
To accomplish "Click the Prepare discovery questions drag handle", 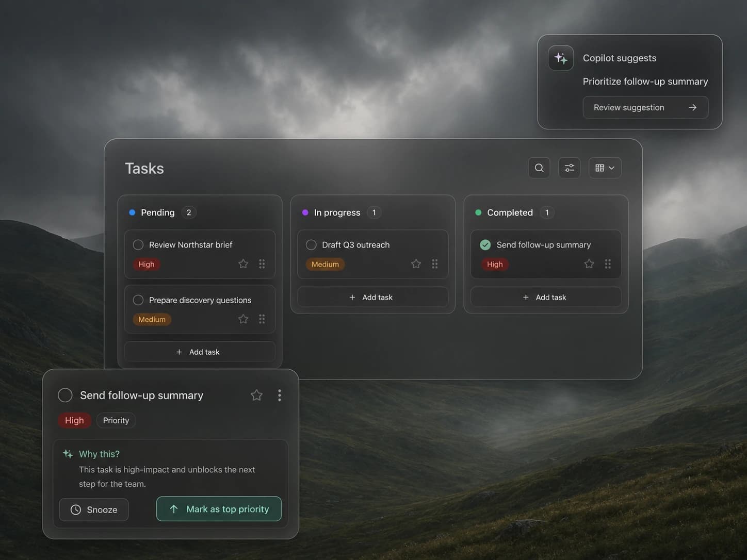I will [262, 319].
